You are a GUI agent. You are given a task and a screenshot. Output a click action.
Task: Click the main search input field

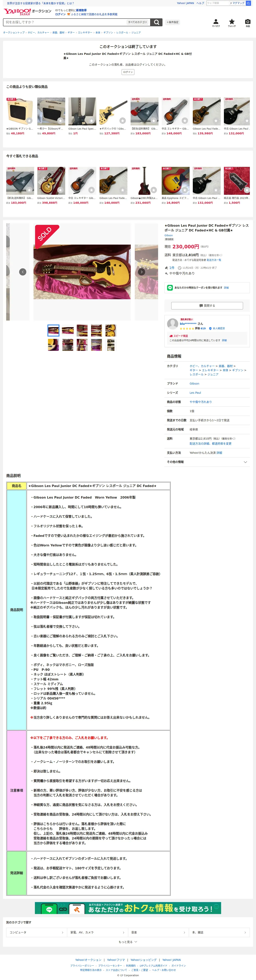(x=65, y=22)
